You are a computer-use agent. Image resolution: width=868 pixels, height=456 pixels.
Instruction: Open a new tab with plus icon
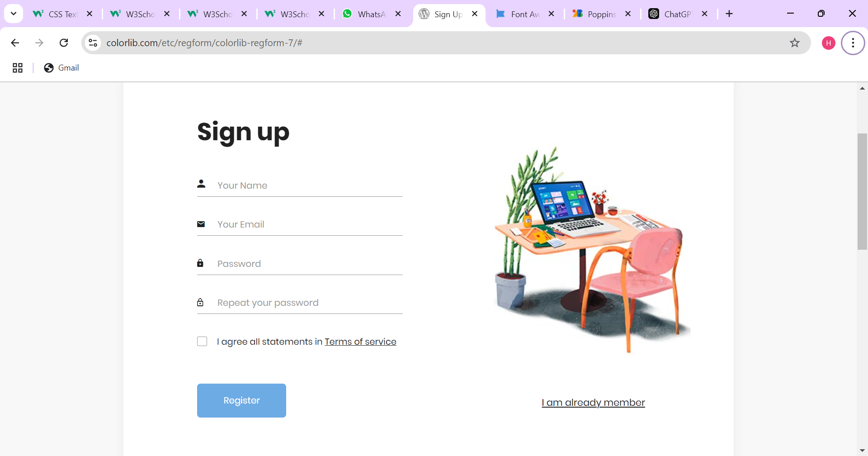click(729, 14)
